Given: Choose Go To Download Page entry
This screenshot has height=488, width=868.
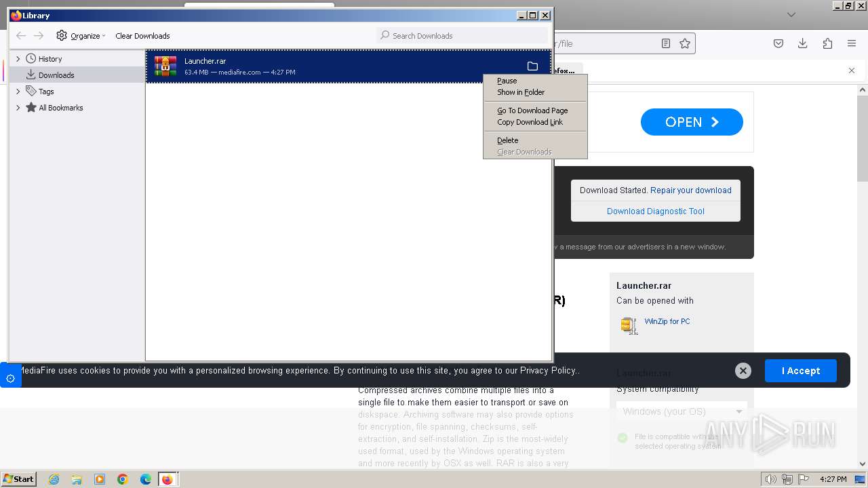Looking at the screenshot, I should pyautogui.click(x=535, y=110).
